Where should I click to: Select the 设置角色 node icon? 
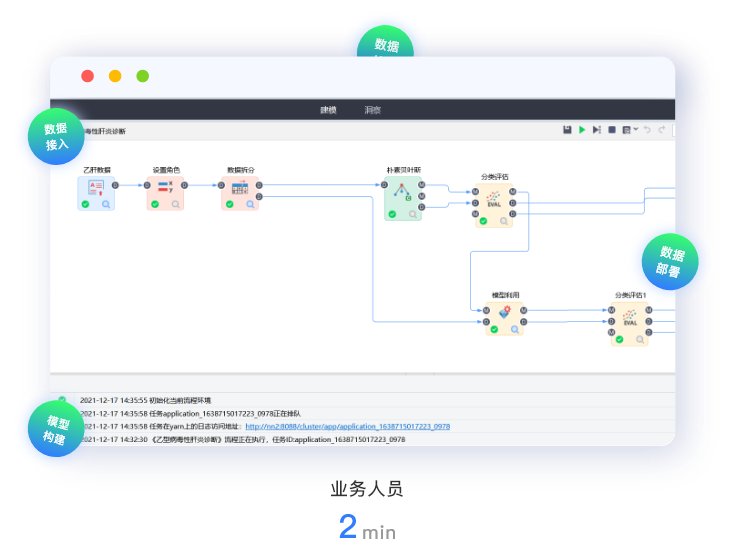click(165, 187)
